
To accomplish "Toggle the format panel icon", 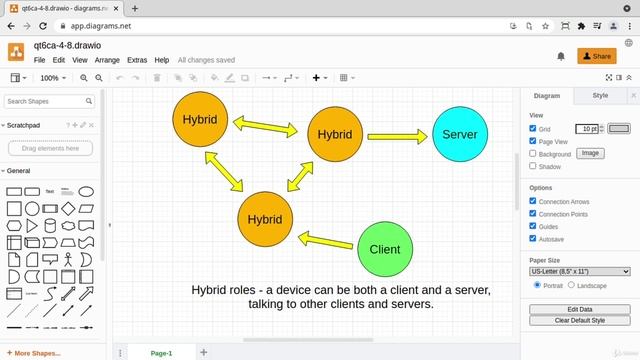I will tap(619, 78).
